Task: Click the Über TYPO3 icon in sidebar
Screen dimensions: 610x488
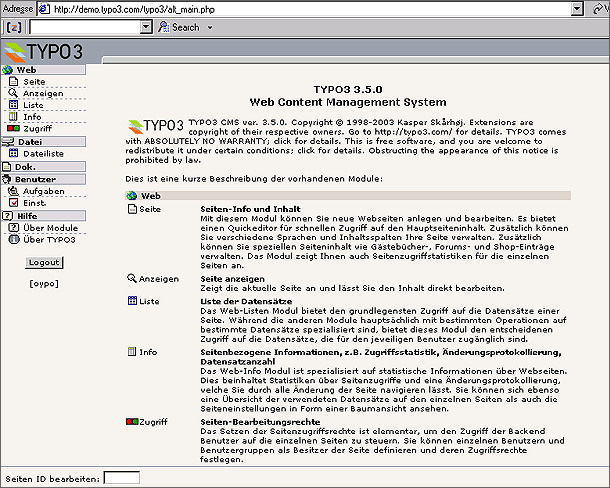Action: [14, 239]
